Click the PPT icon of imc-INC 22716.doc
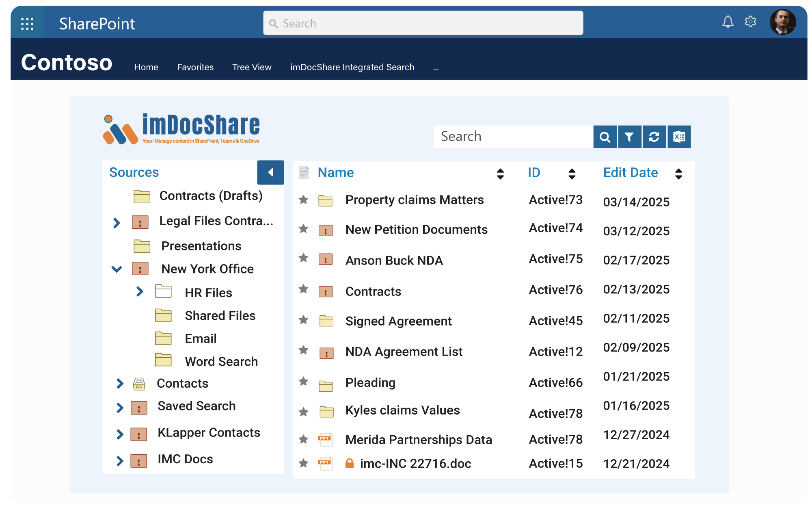 [325, 463]
